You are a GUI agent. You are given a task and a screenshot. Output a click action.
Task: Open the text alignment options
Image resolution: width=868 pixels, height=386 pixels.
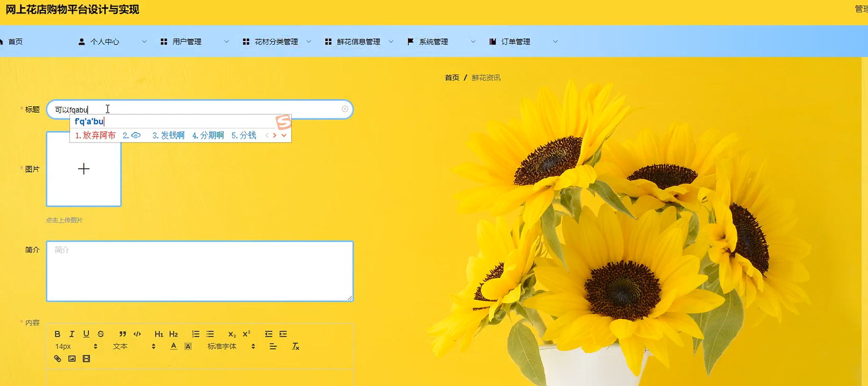273,347
